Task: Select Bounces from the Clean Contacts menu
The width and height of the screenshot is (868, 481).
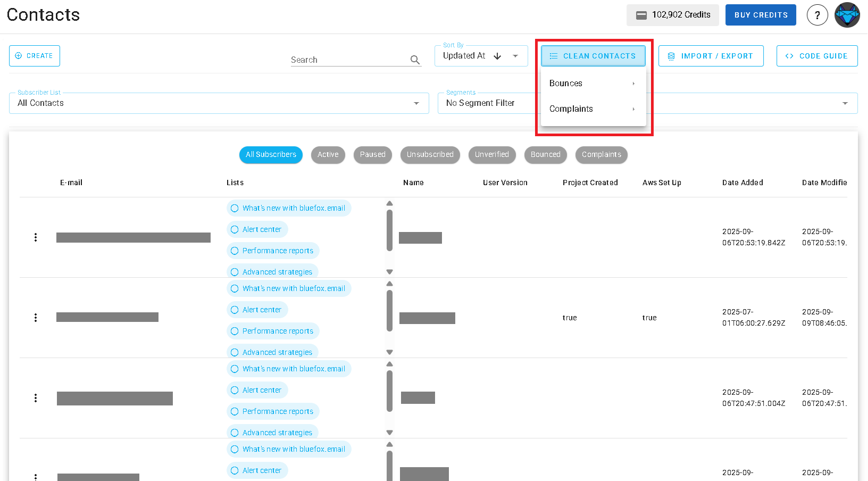Action: (565, 83)
